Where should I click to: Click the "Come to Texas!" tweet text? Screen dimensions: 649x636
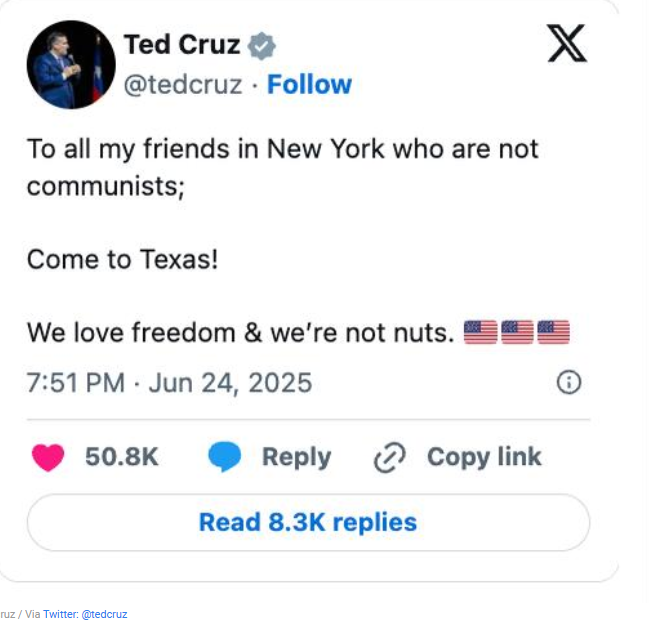(122, 259)
